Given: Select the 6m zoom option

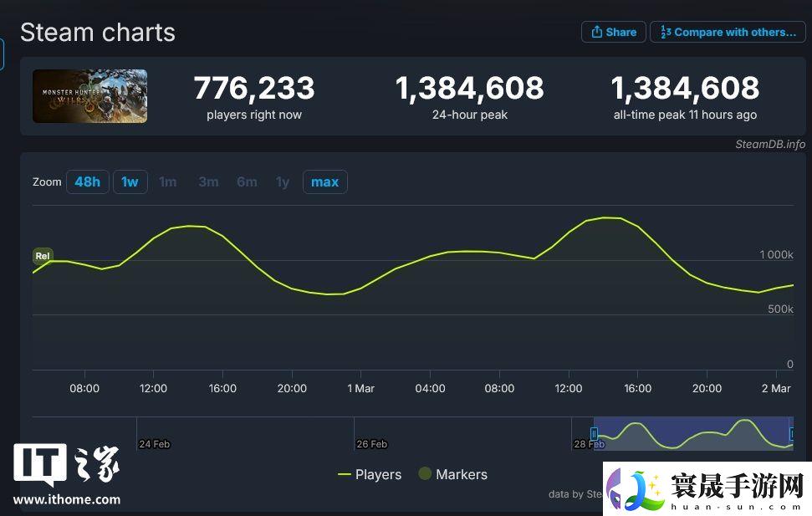Looking at the screenshot, I should 247,181.
